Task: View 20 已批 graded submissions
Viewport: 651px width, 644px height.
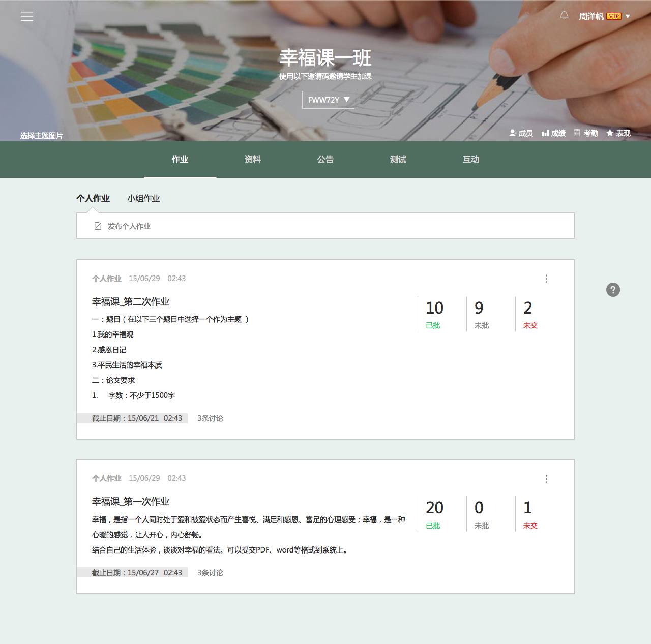Action: [435, 514]
